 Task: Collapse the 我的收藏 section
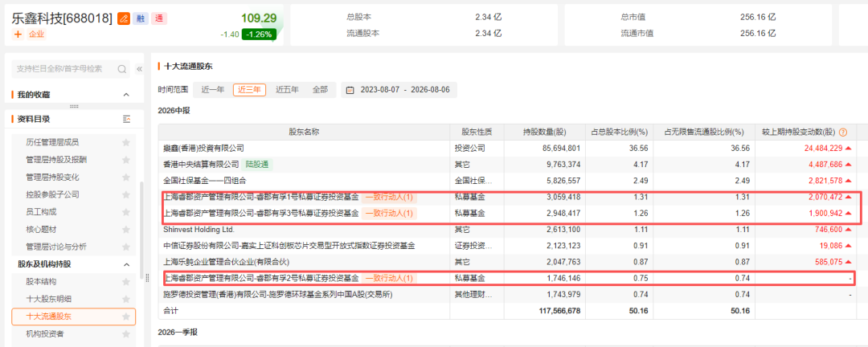click(126, 95)
